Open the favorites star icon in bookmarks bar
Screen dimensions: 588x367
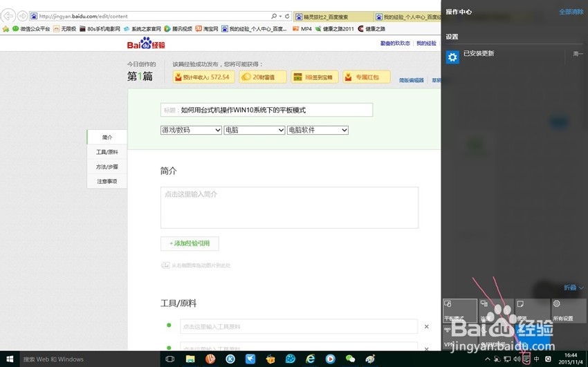point(6,29)
